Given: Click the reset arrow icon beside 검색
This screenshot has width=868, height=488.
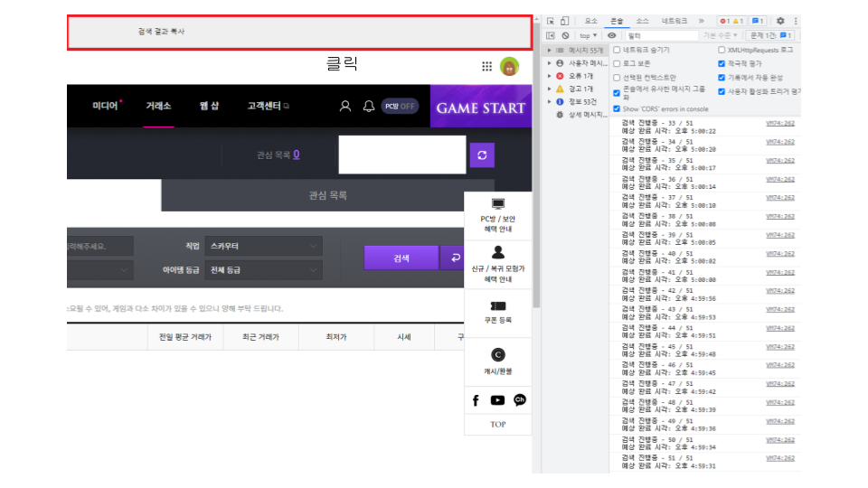Looking at the screenshot, I should 455,258.
